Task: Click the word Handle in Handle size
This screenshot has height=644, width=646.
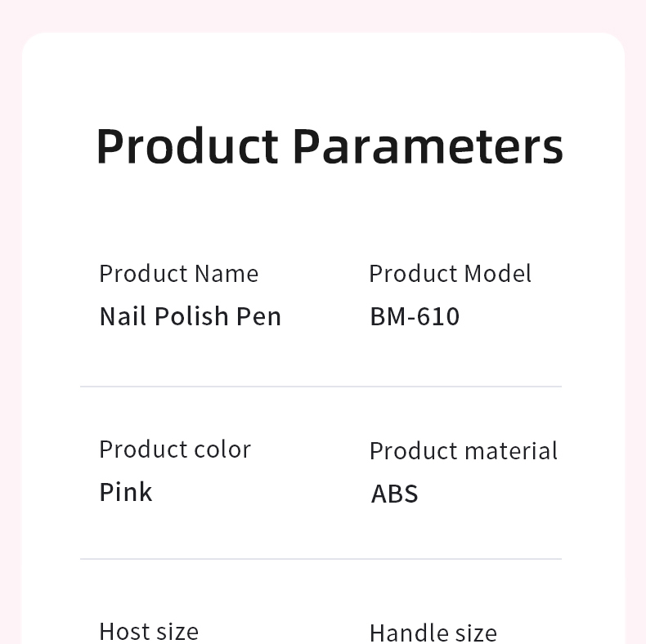Action: [406, 633]
